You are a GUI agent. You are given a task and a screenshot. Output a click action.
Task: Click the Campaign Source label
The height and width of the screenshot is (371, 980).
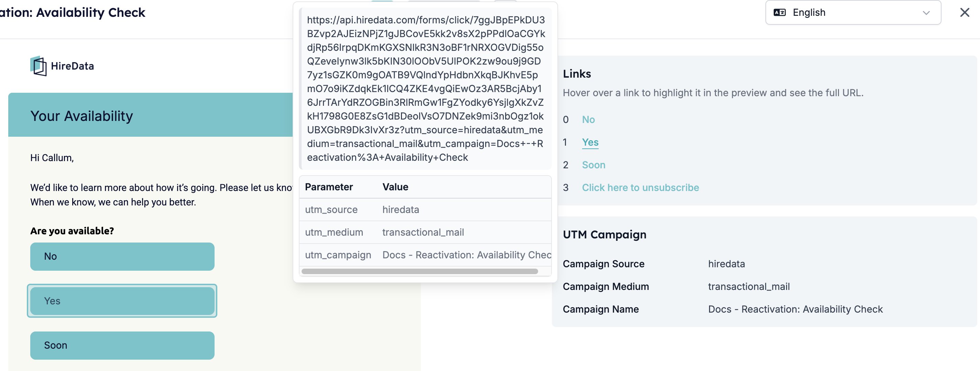(x=603, y=264)
